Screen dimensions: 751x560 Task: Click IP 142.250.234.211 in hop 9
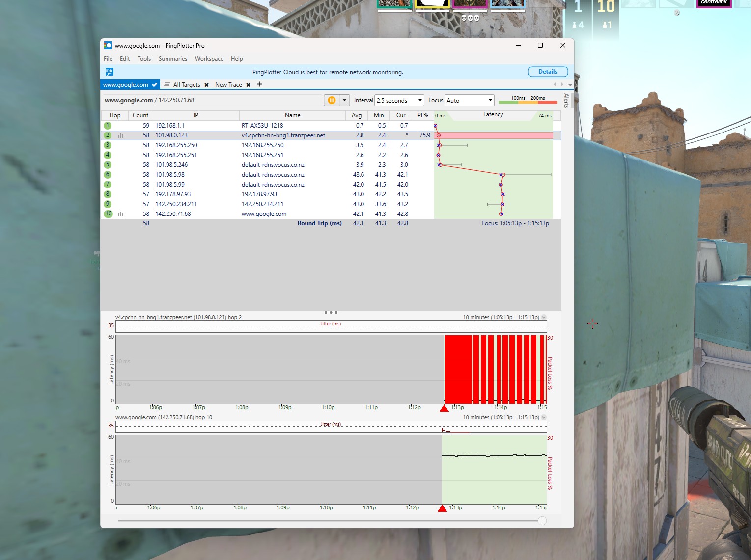[x=176, y=204]
